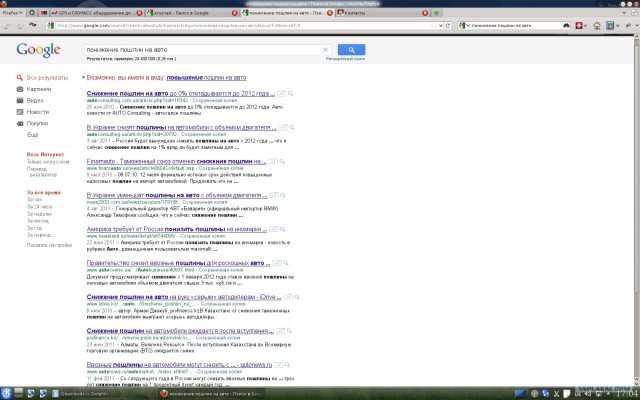
Task: Open result 'Правительство снизит ввозные пошлины'
Action: (x=178, y=263)
